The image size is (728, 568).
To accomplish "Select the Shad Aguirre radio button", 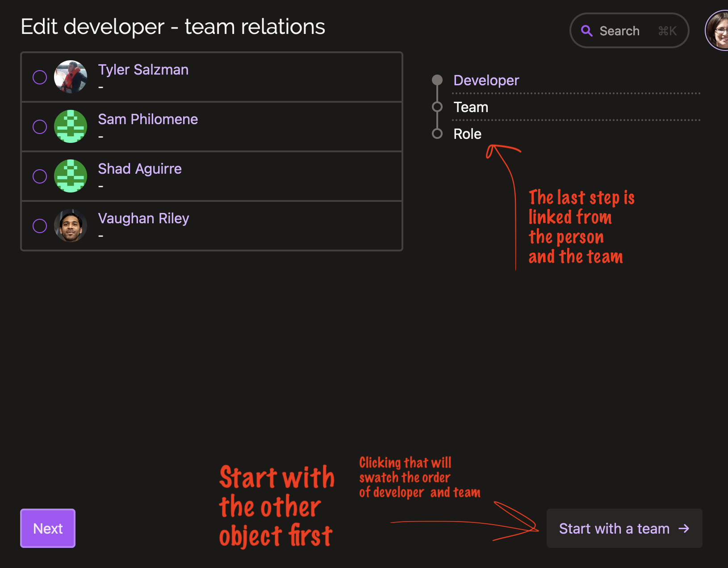I will tap(40, 176).
